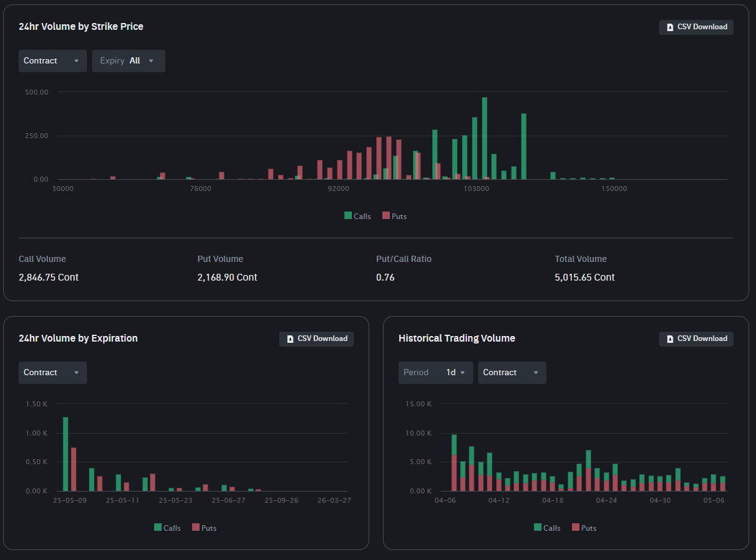Click download icon in Strike Price CSV button
Image resolution: width=756 pixels, height=560 pixels.
[x=670, y=27]
